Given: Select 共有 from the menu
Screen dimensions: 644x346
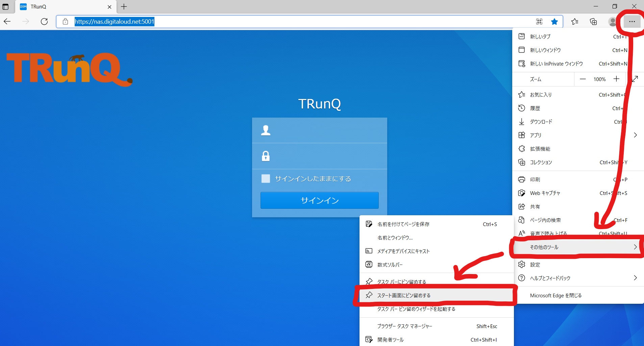Looking at the screenshot, I should (x=578, y=206).
